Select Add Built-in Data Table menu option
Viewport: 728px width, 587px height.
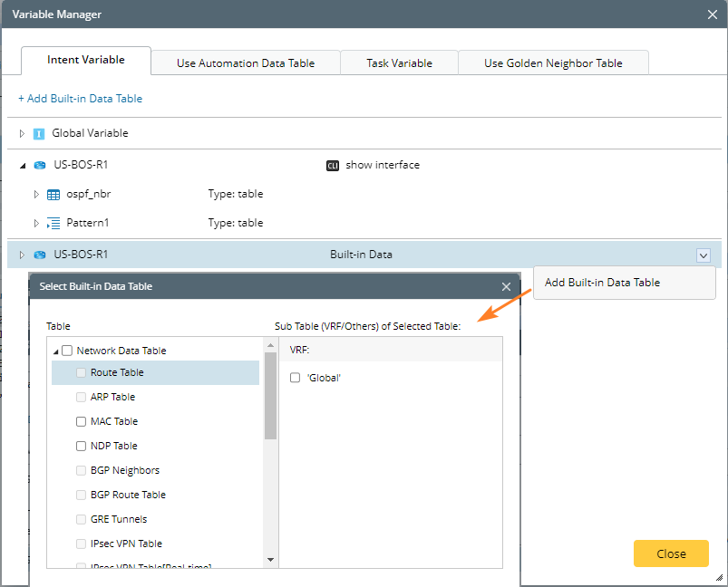(x=602, y=283)
